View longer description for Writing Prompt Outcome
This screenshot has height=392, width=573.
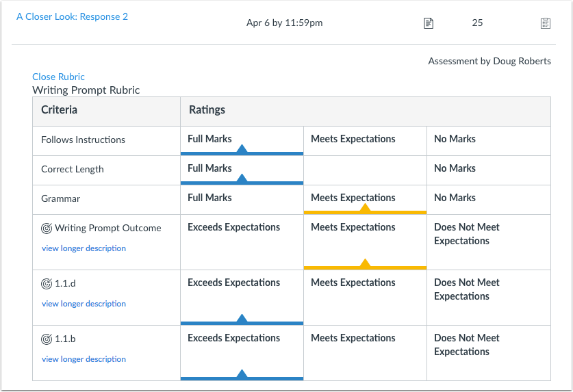[84, 248]
